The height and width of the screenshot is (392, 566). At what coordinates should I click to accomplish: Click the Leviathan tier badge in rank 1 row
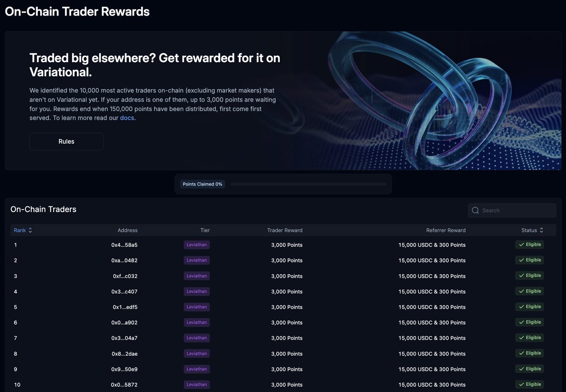[x=197, y=245]
